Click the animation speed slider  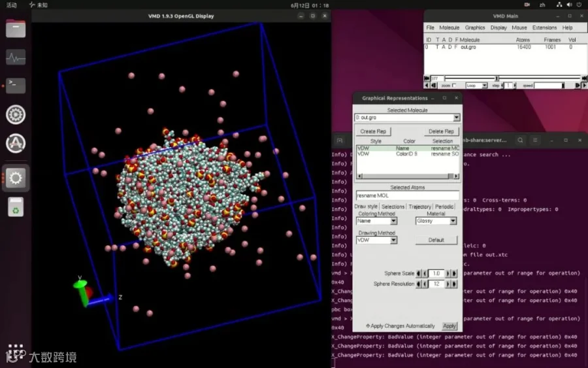[549, 86]
